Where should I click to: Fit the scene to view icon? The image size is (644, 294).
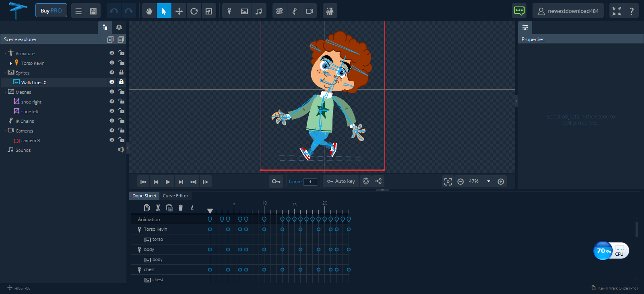point(448,182)
